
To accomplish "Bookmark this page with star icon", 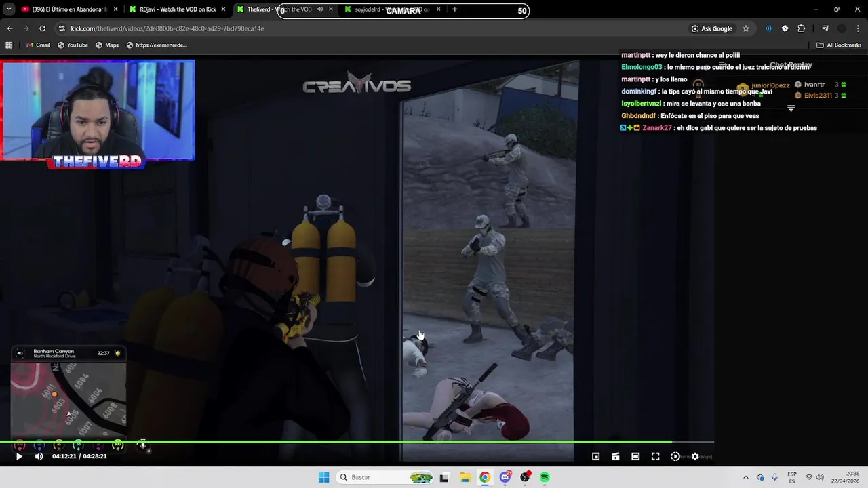I will (x=746, y=28).
